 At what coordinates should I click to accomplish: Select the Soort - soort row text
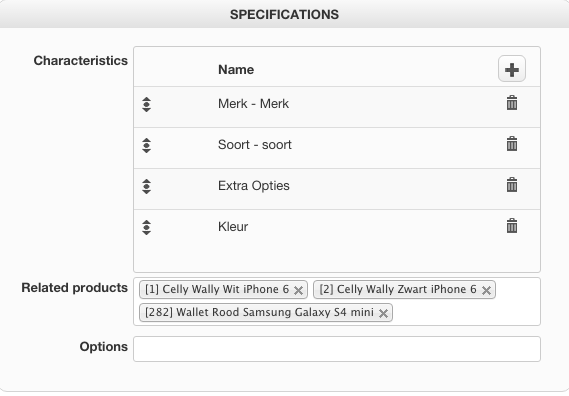click(255, 145)
